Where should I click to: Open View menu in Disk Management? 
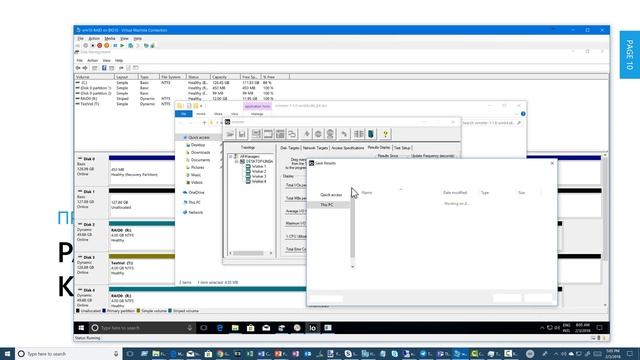click(107, 60)
